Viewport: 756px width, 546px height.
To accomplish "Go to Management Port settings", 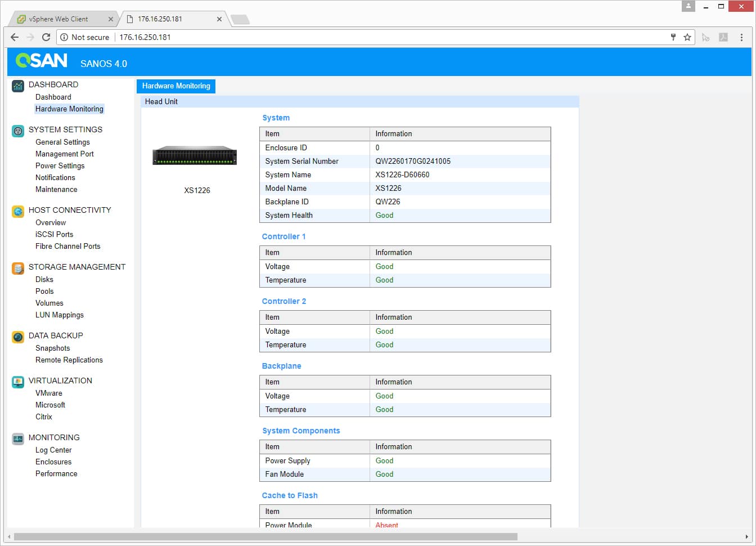I will point(65,154).
